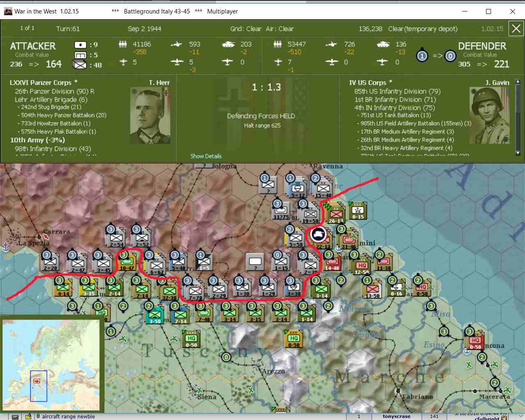Select the black unit counter labeled 1=5
The height and width of the screenshot is (420, 525).
(x=204, y=262)
